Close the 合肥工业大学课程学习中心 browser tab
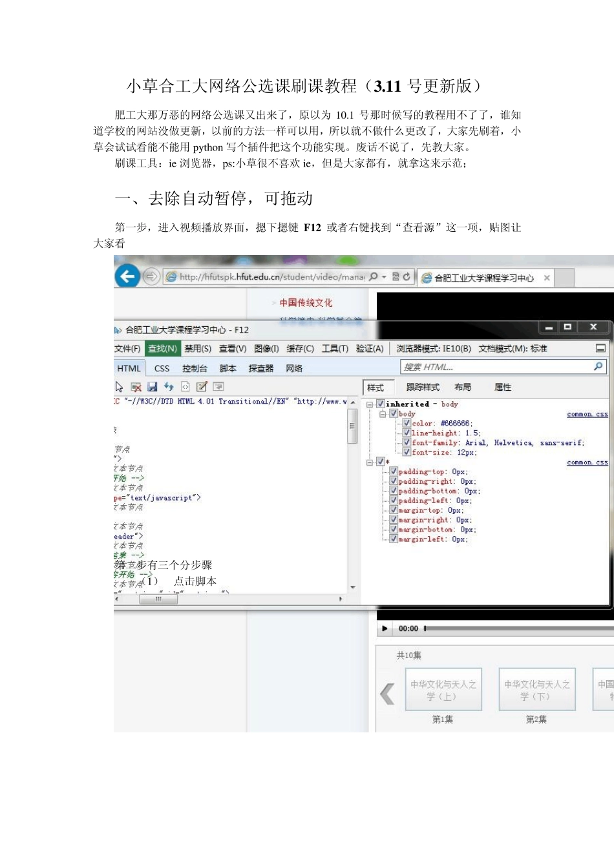The width and height of the screenshot is (614, 868). 547,278
